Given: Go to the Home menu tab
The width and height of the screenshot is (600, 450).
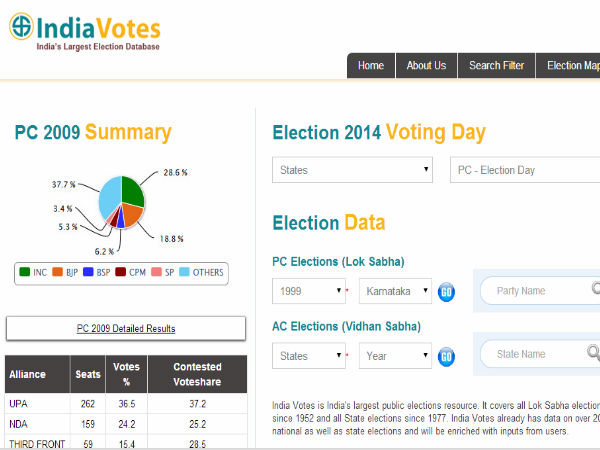Looking at the screenshot, I should [x=370, y=66].
